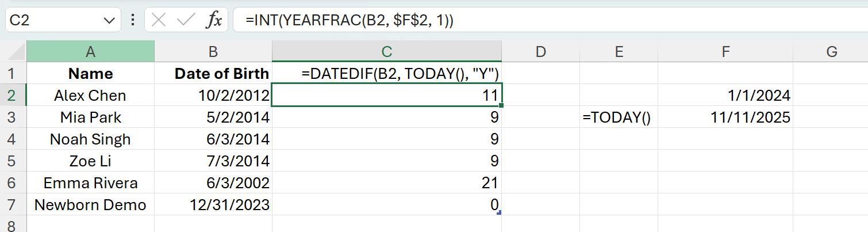Select the Emma Rivera name cell

(90, 183)
